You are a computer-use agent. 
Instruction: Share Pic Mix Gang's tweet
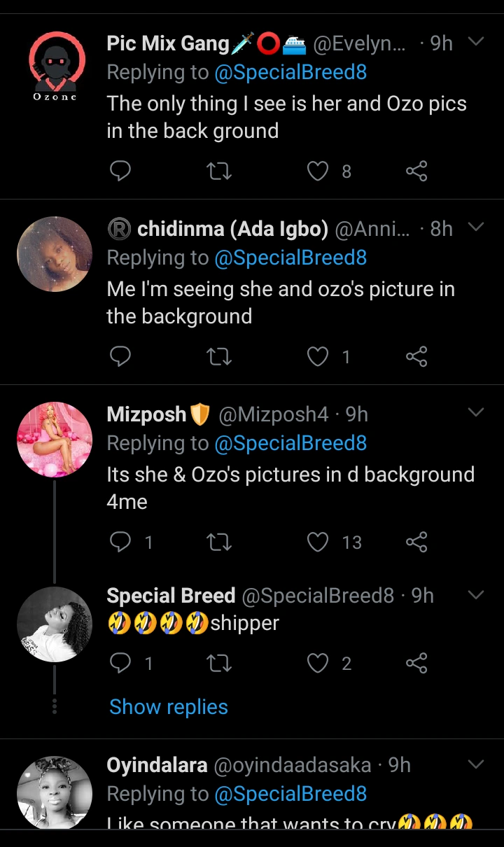[416, 171]
